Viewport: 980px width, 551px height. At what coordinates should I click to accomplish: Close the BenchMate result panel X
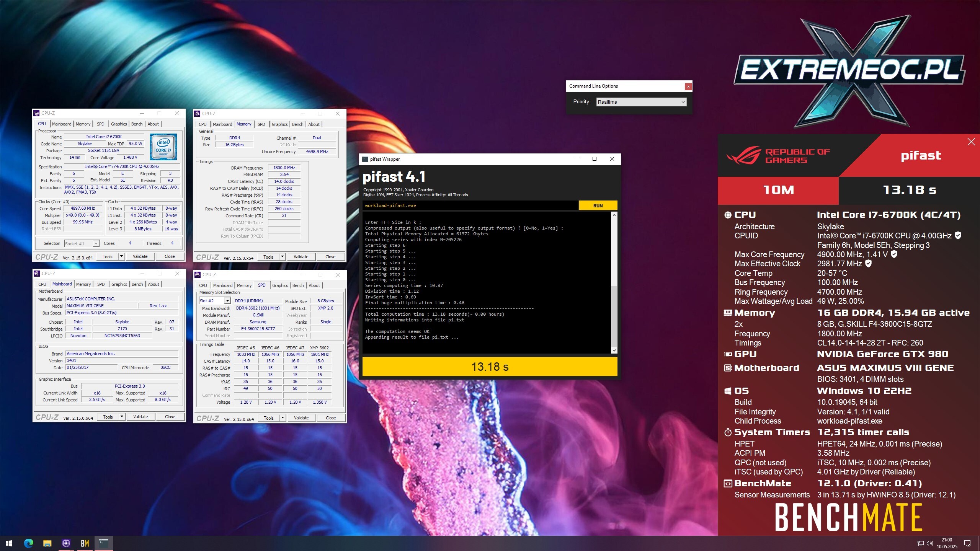click(x=971, y=142)
